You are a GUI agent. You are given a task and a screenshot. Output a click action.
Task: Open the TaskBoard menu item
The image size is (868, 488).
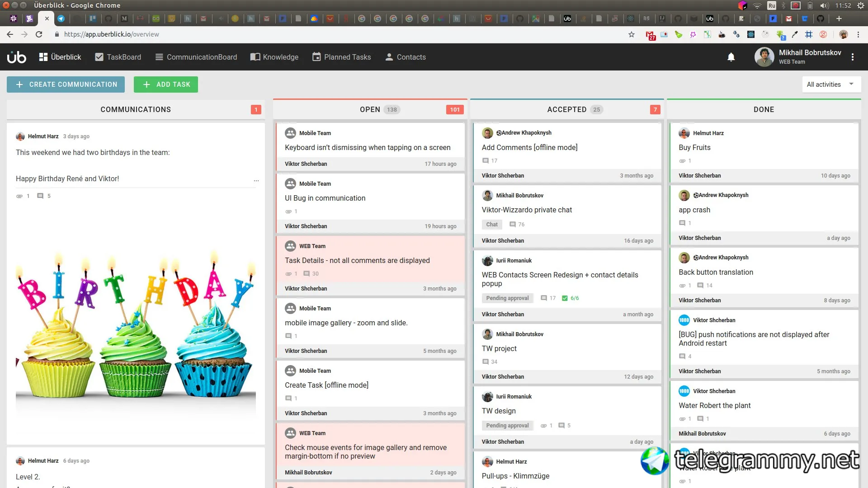coord(118,57)
